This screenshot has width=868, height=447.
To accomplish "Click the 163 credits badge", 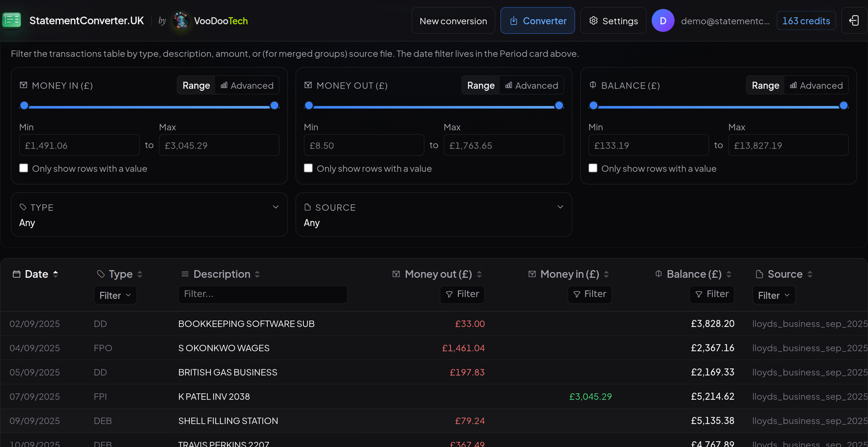I will pyautogui.click(x=806, y=21).
